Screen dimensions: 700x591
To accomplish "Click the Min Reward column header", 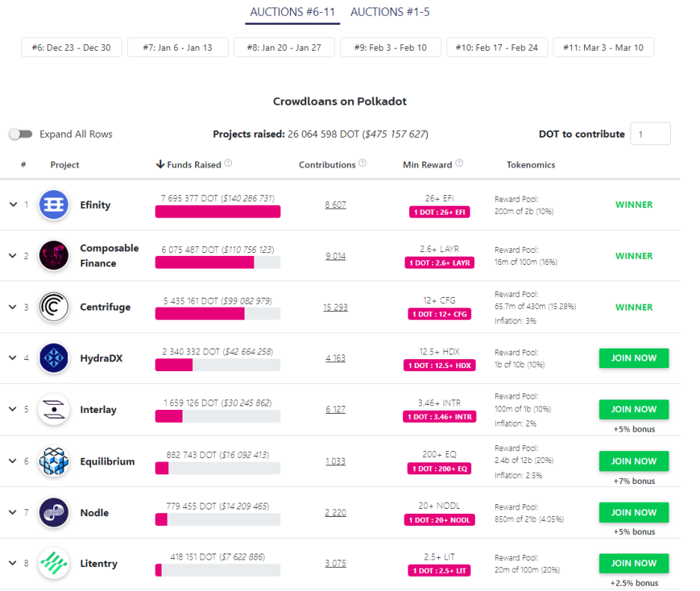I will tap(427, 165).
